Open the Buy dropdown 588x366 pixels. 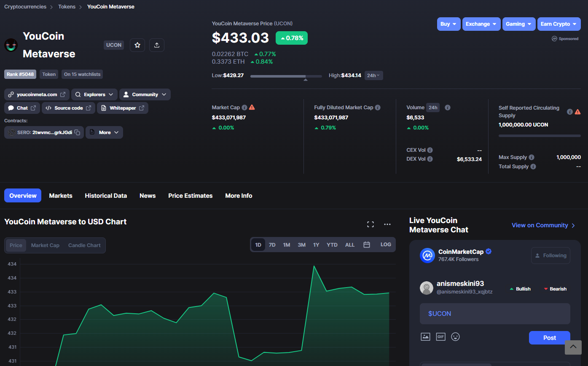[x=448, y=24]
